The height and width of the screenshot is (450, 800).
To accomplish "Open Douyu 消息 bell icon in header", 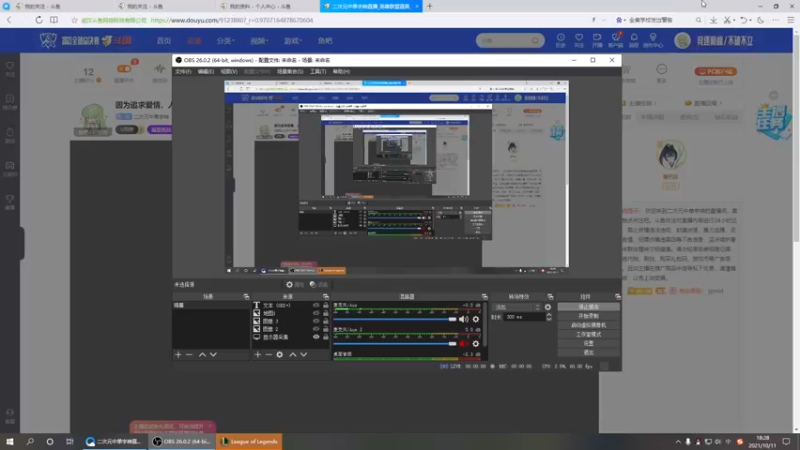I will click(x=634, y=40).
